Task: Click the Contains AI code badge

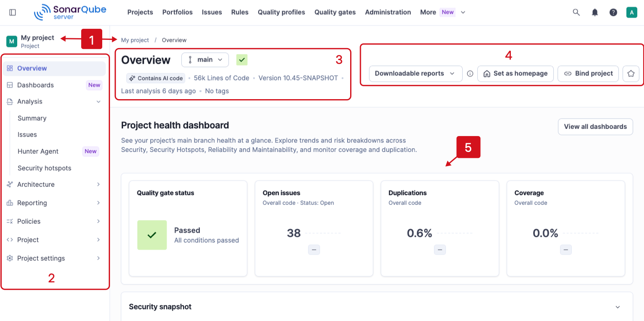Action: (x=156, y=78)
